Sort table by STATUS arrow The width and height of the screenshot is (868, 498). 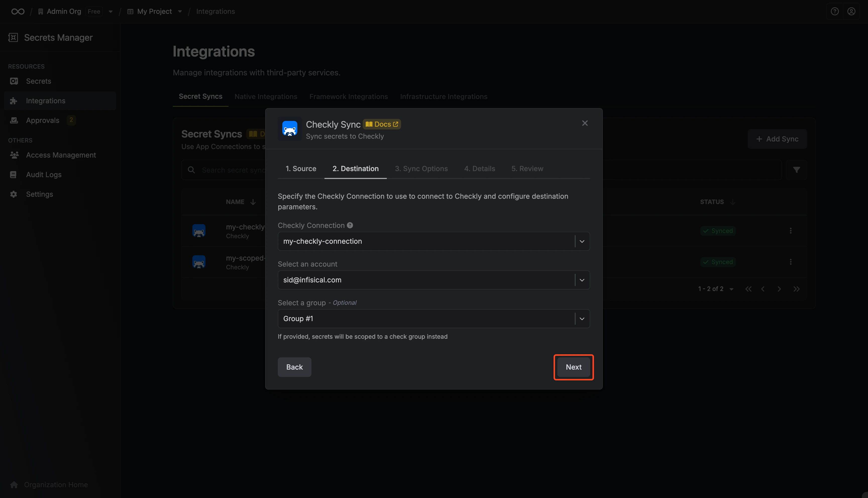732,202
